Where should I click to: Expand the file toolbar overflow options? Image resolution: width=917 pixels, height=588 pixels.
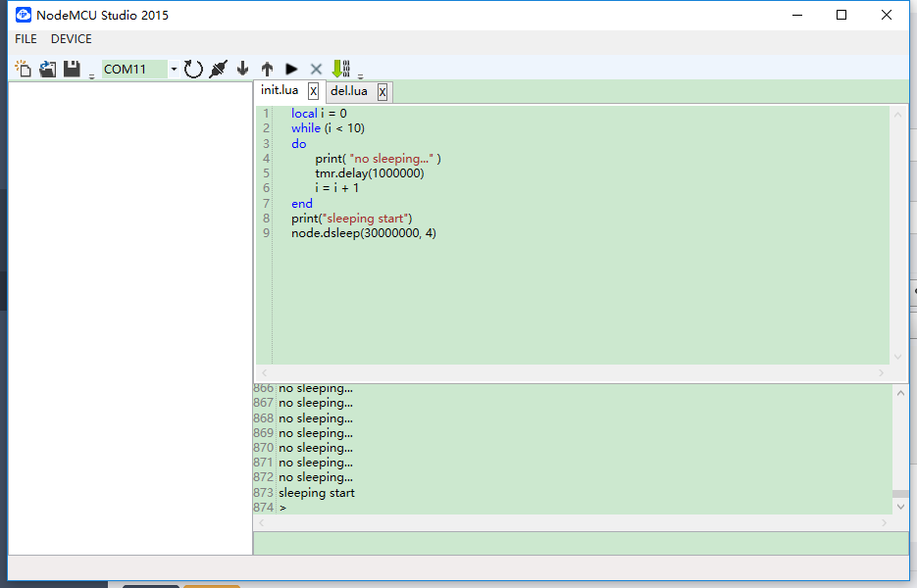(92, 76)
